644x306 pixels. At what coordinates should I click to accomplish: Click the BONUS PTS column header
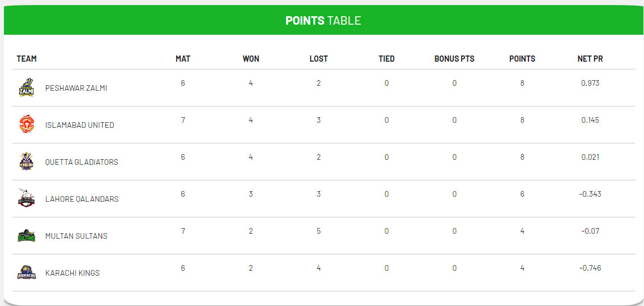pyautogui.click(x=454, y=59)
